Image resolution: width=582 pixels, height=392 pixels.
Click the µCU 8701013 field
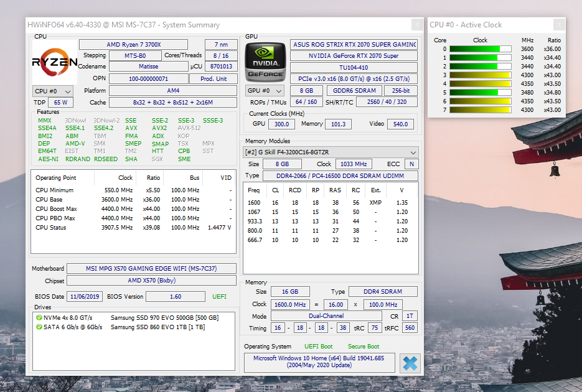[x=221, y=67]
